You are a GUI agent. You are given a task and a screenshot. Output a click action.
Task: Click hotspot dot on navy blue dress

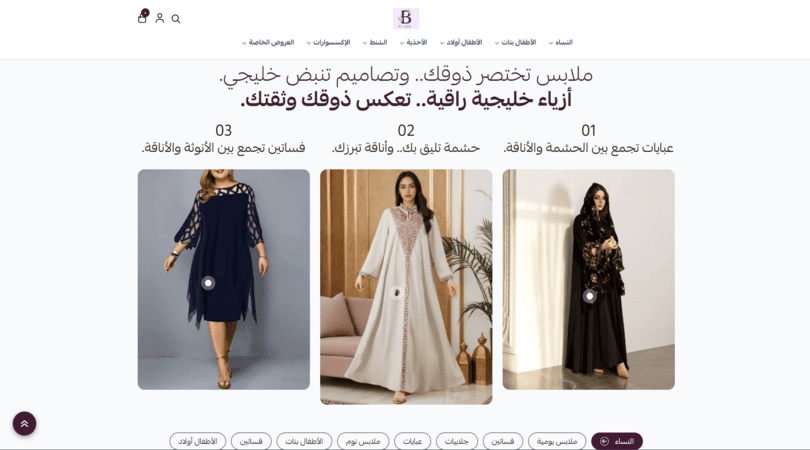pyautogui.click(x=208, y=283)
